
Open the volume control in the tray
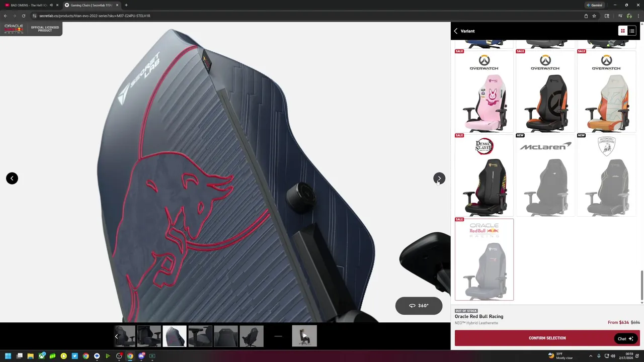[x=613, y=356]
